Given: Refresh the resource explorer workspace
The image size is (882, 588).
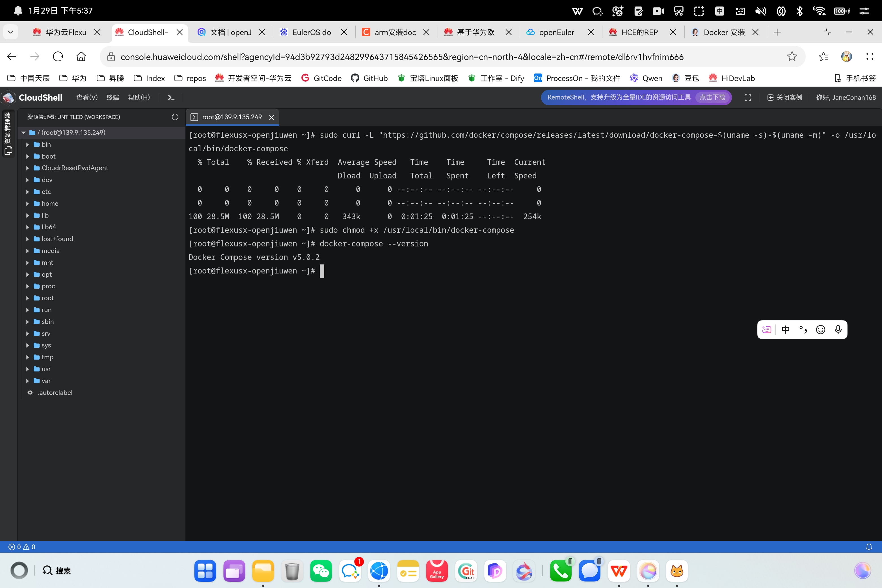Looking at the screenshot, I should 175,117.
